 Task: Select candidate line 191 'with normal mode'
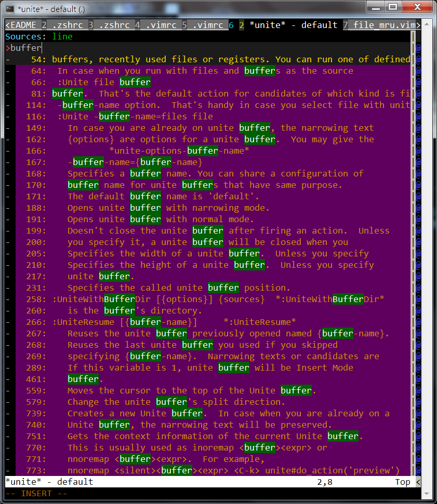point(208,219)
